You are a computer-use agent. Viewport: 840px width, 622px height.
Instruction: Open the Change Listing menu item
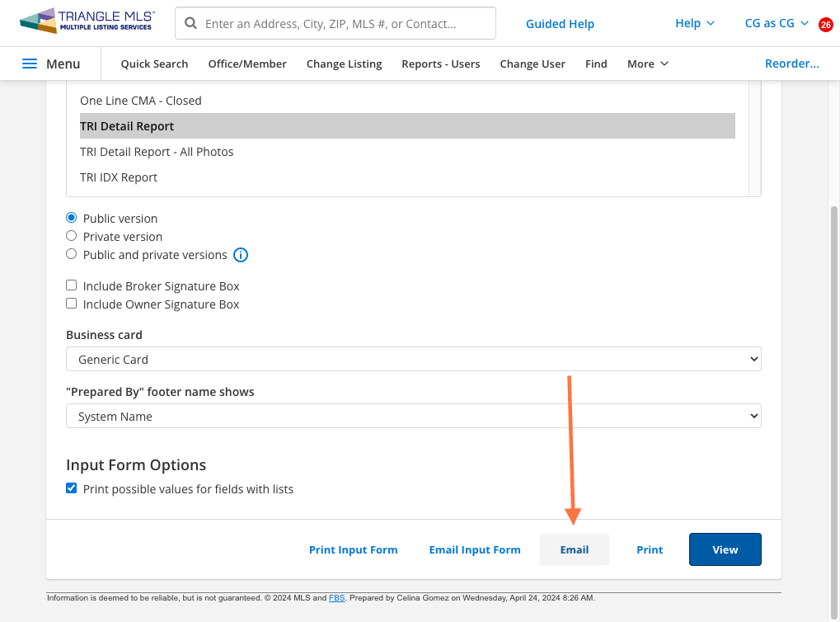344,64
